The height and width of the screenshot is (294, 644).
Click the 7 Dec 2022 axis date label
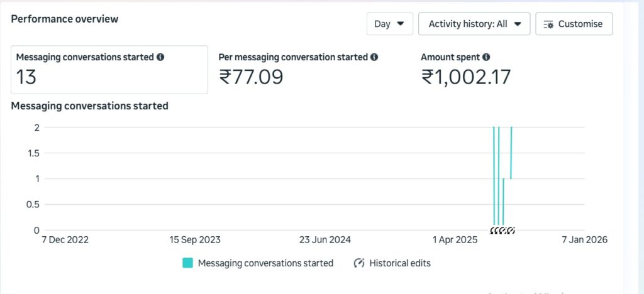[x=65, y=240]
